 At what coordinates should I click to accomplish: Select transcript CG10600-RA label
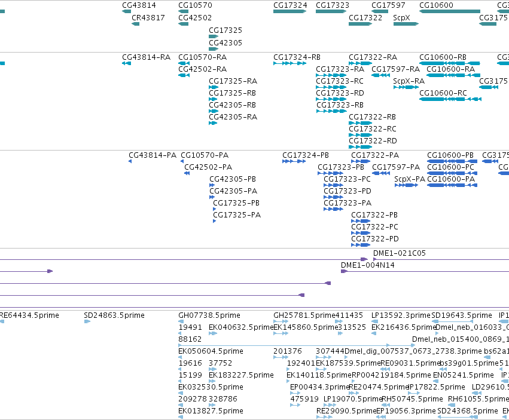[x=451, y=69]
